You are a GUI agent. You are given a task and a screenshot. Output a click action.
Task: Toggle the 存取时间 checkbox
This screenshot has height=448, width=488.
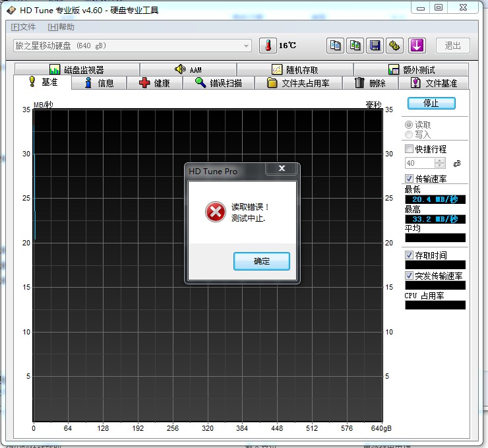point(409,255)
